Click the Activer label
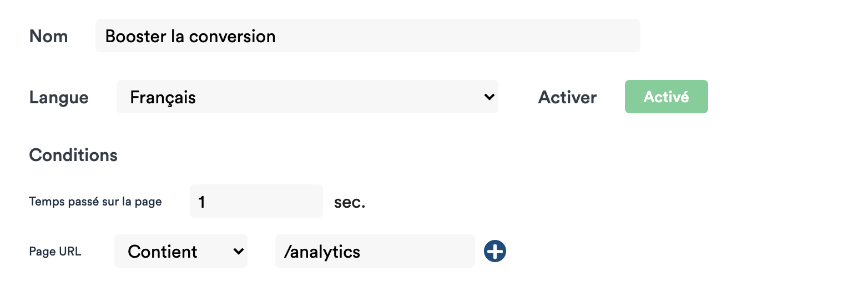Image resolution: width=868 pixels, height=291 pixels. tap(567, 98)
